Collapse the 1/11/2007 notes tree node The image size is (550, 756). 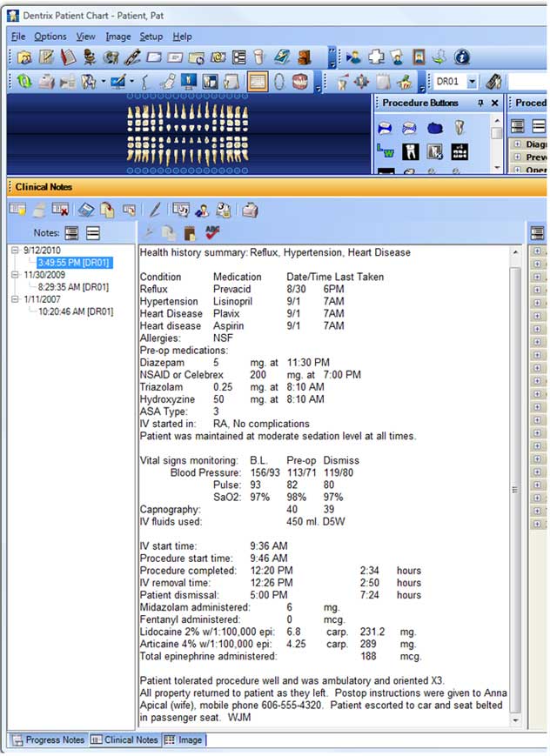pyautogui.click(x=15, y=299)
